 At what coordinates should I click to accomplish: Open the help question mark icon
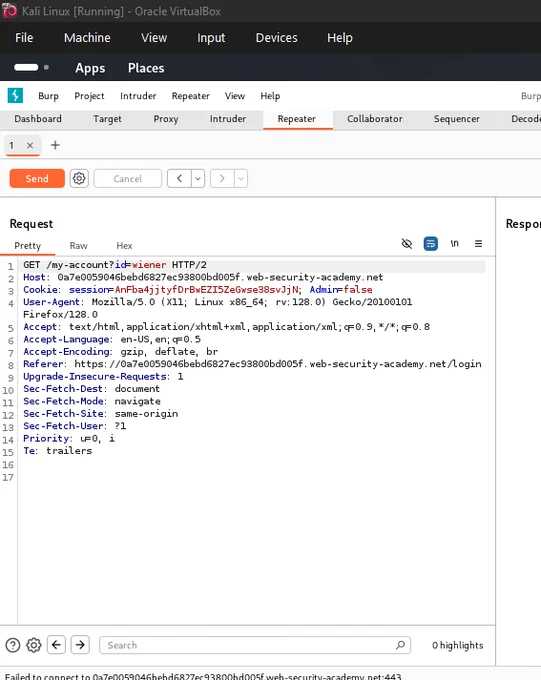point(13,645)
